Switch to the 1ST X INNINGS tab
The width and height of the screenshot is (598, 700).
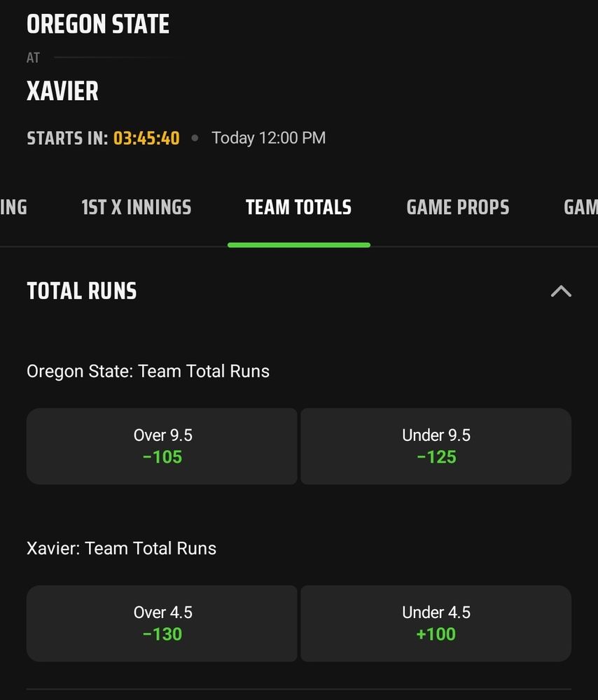(x=137, y=207)
